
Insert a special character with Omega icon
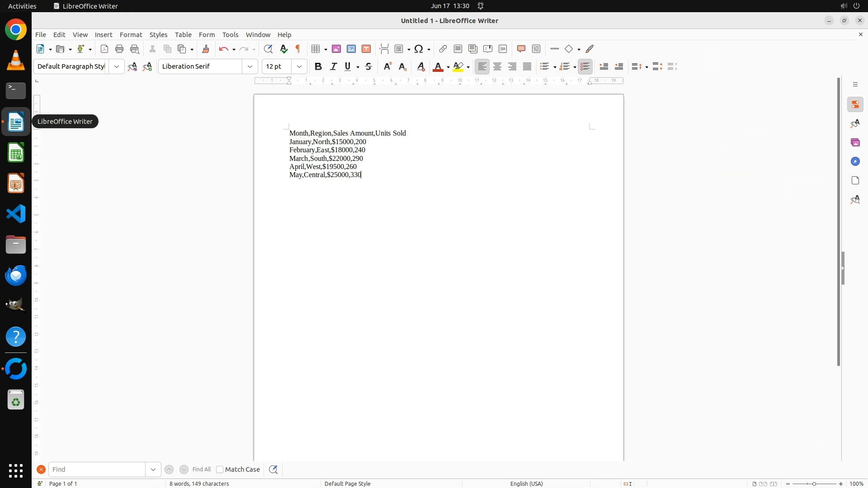point(419,49)
